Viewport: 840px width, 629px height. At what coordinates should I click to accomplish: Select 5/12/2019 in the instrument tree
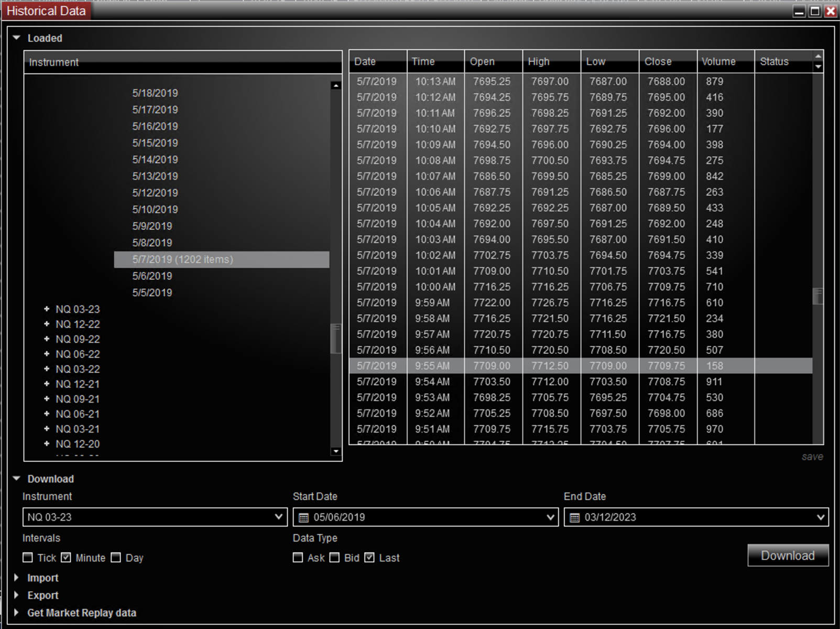155,192
